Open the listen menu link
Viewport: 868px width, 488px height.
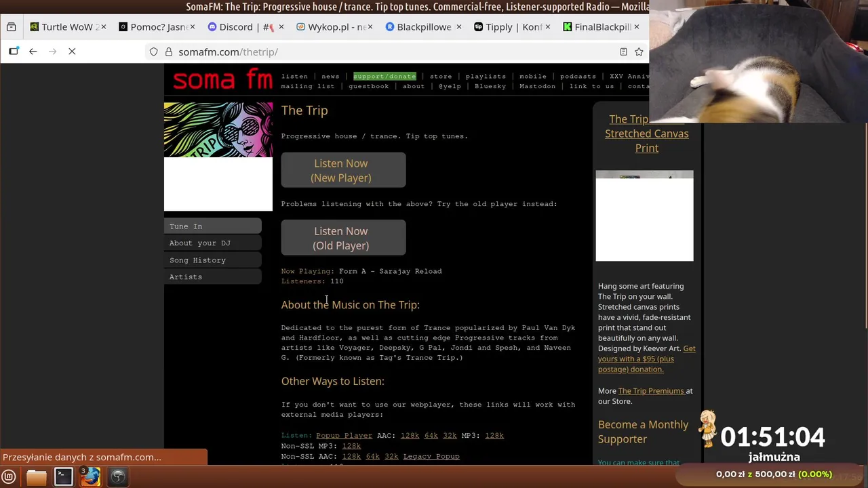click(294, 76)
